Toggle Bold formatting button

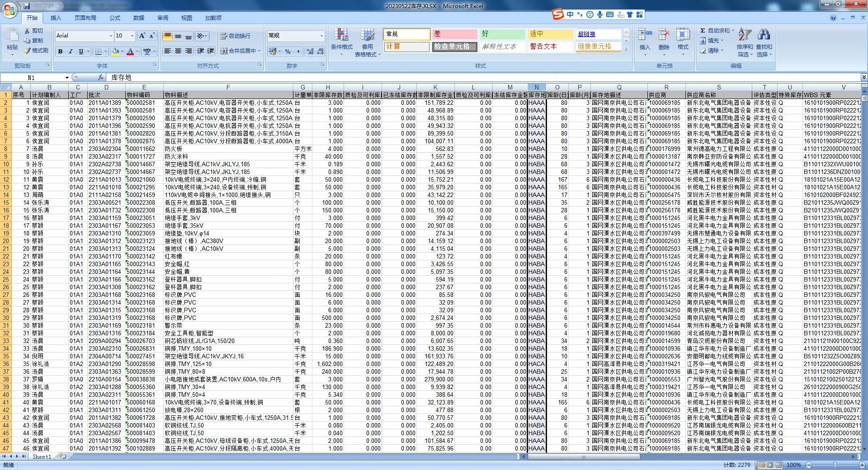click(x=60, y=52)
